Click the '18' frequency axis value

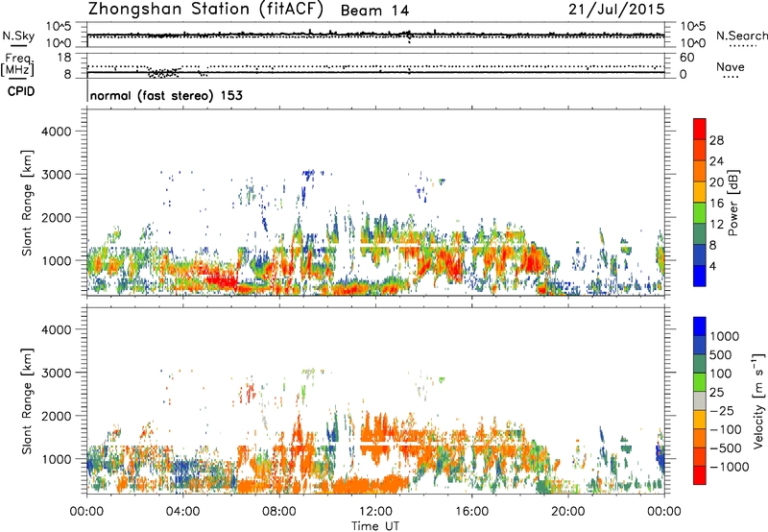point(64,58)
